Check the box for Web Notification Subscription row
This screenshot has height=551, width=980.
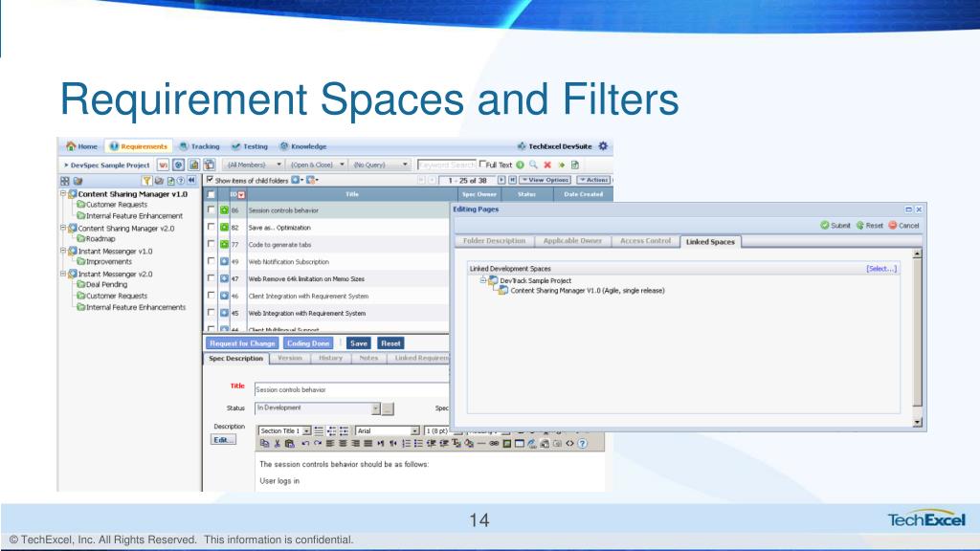click(212, 261)
